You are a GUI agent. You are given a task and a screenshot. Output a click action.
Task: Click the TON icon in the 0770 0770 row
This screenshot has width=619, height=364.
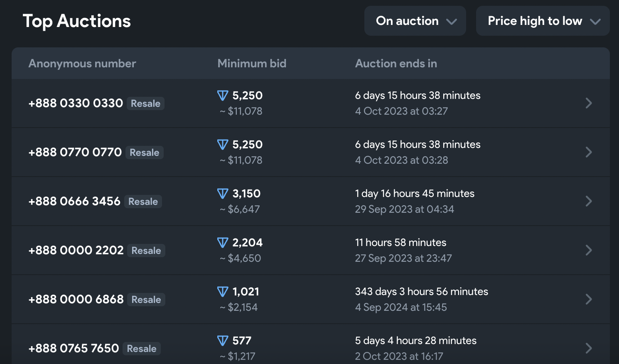pyautogui.click(x=223, y=145)
